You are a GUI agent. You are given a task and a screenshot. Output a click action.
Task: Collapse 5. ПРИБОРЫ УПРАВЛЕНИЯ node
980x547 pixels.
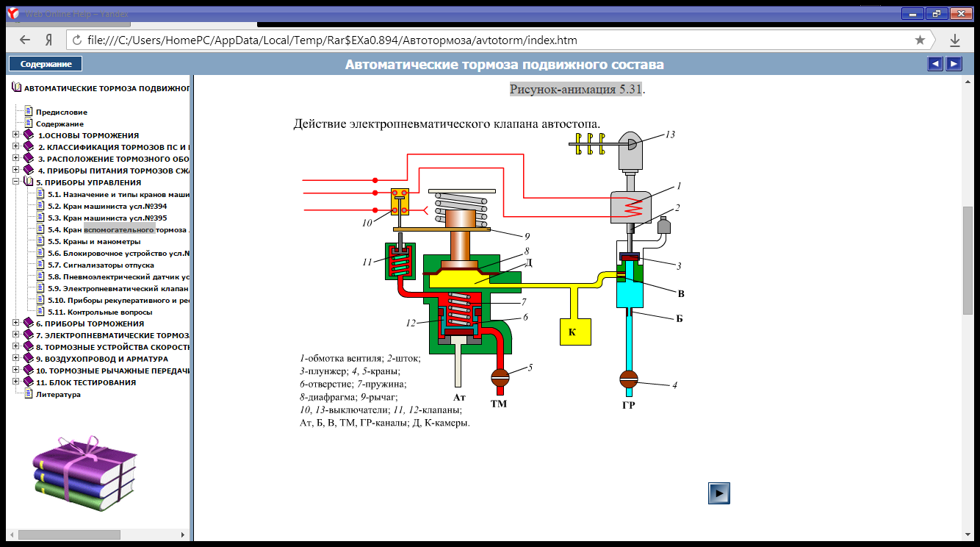[x=16, y=182]
